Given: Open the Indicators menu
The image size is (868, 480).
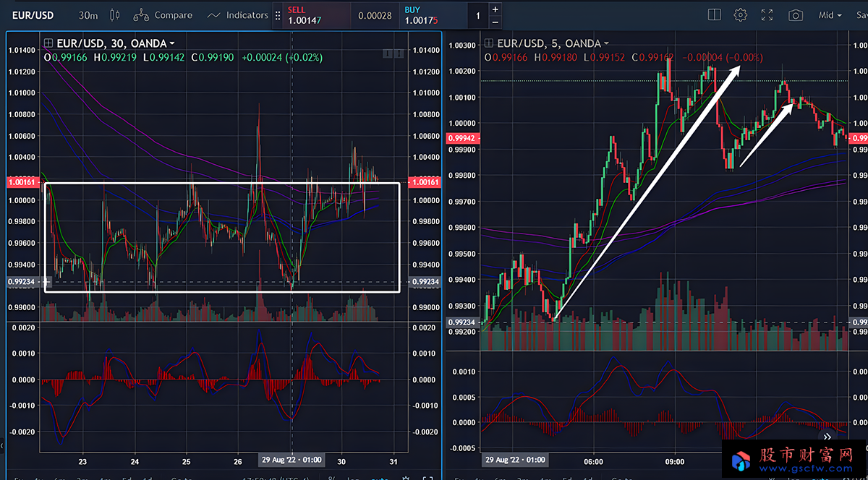Looking at the screenshot, I should pyautogui.click(x=238, y=14).
